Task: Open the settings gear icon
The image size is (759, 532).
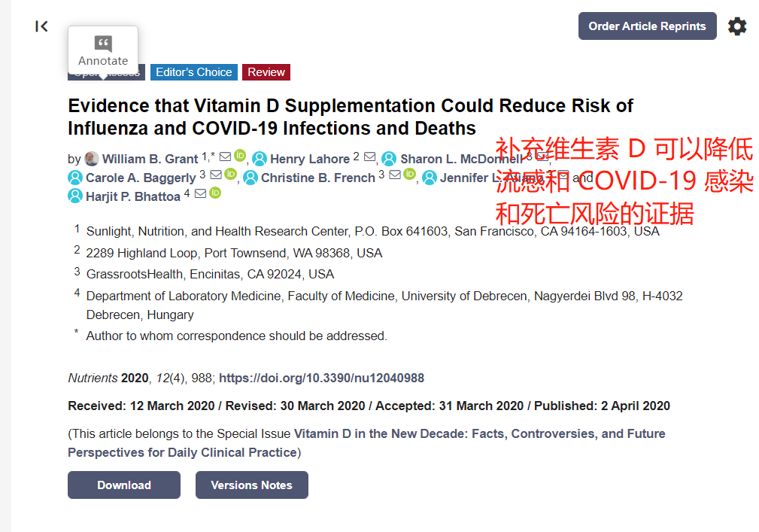Action: tap(737, 26)
